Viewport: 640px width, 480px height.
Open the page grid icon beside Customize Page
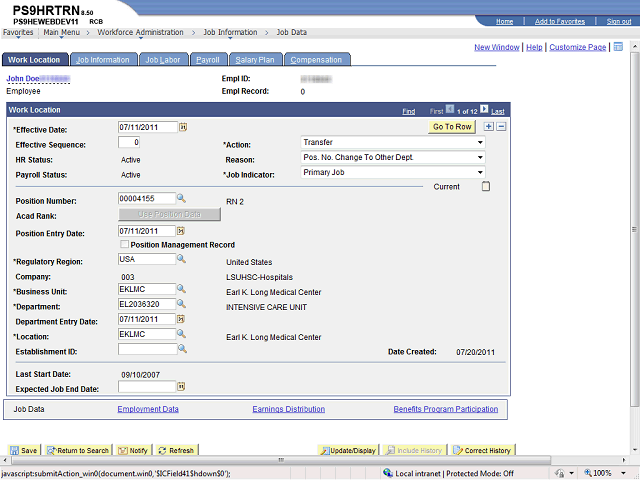point(618,47)
